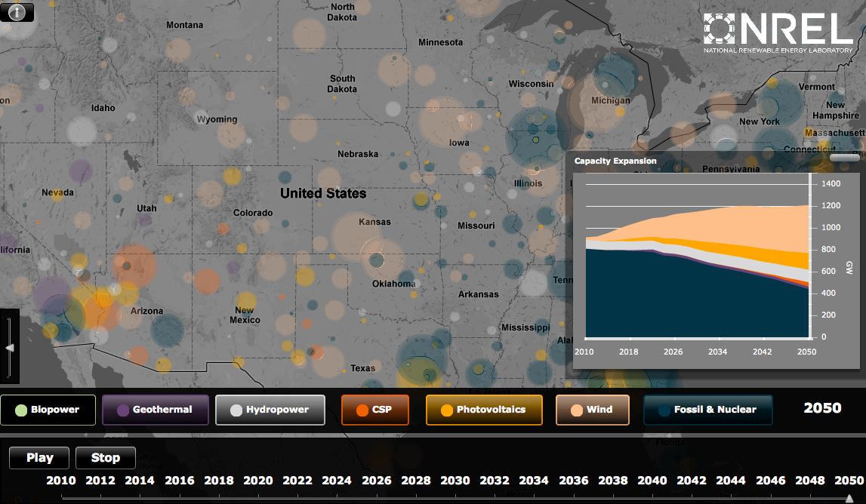Click the United States label on map
Viewport: 866px width, 504px height.
323,193
